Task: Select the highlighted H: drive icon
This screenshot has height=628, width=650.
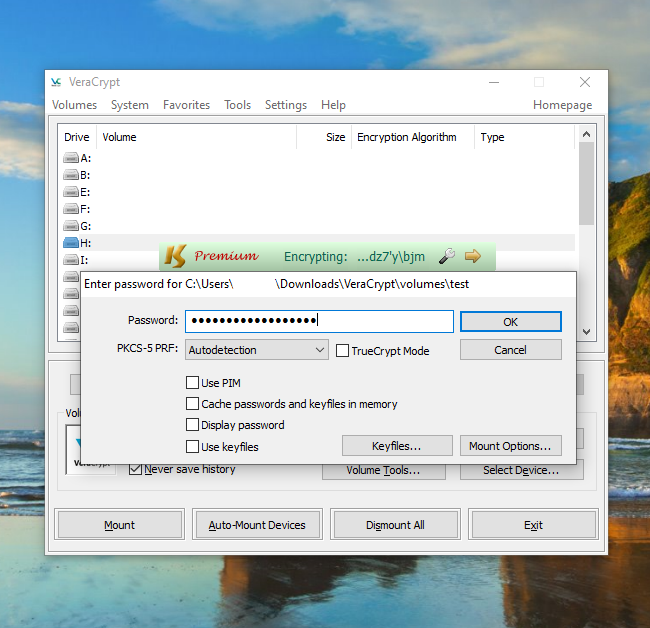Action: coord(71,243)
